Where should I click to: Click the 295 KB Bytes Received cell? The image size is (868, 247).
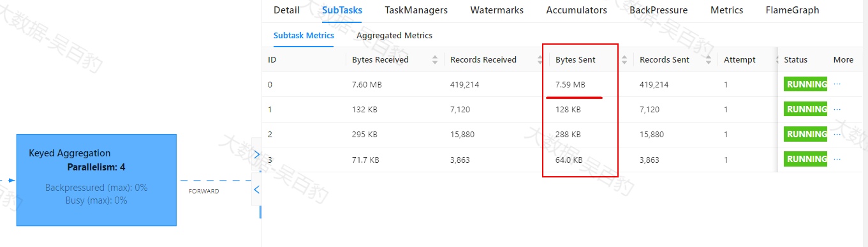(x=365, y=134)
